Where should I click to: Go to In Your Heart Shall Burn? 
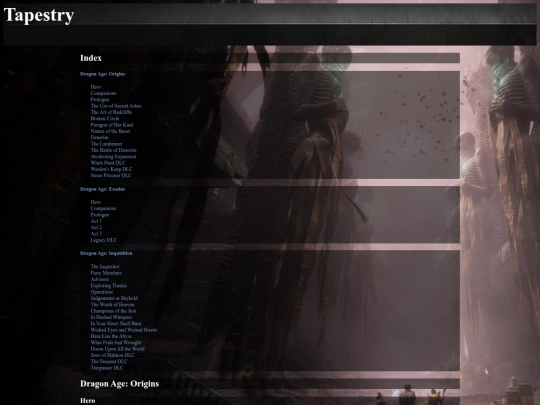(x=116, y=323)
